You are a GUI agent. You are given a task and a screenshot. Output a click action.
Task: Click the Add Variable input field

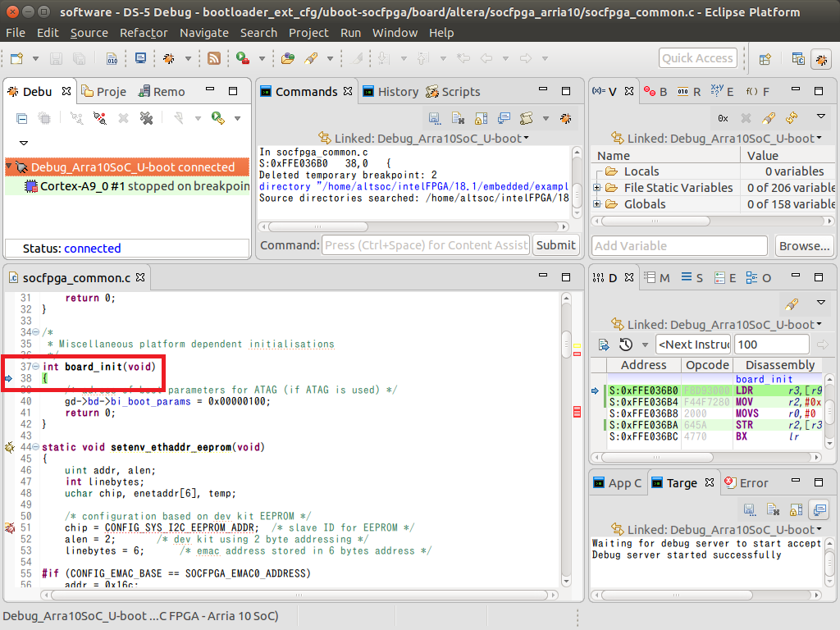678,245
